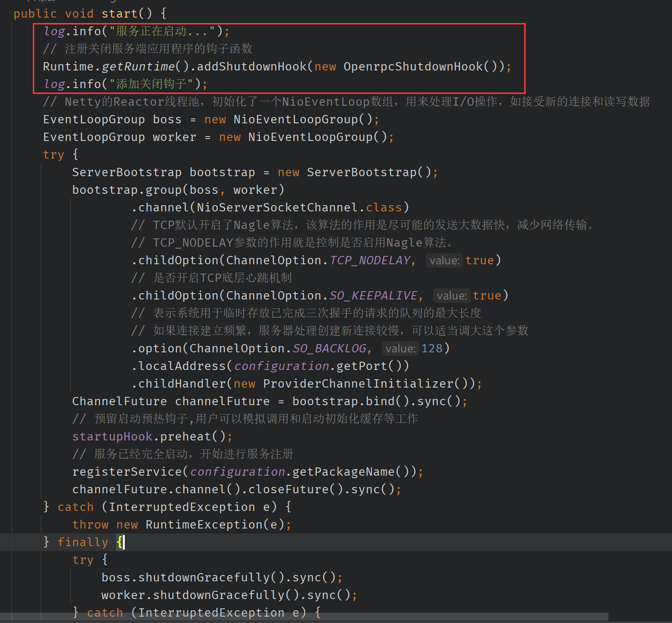Click the value hint next to SO_KEEPALIVE's true
Screen dimensions: 672x623
point(451,296)
